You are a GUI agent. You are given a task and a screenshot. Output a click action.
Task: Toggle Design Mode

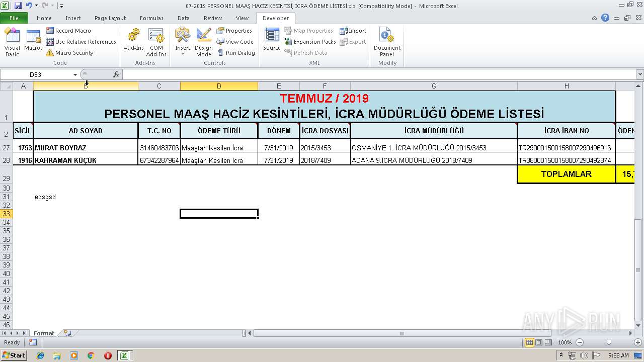(x=204, y=42)
